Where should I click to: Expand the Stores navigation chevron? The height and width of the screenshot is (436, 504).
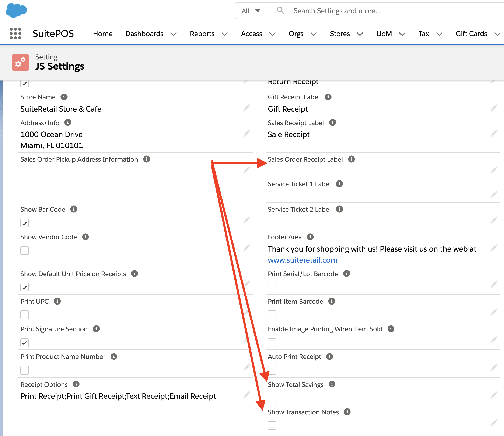(360, 34)
